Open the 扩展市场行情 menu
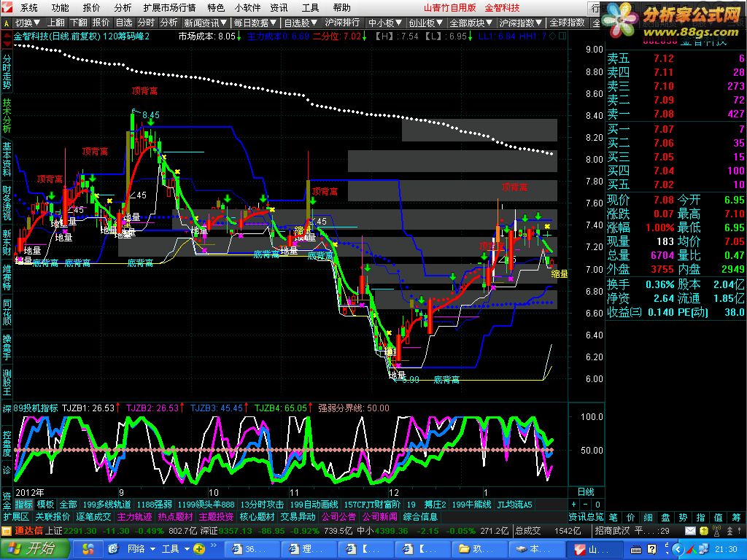This screenshot has height=560, width=747. pos(169,7)
